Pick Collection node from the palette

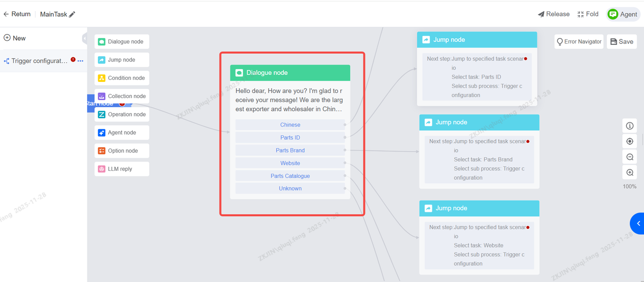point(122,96)
